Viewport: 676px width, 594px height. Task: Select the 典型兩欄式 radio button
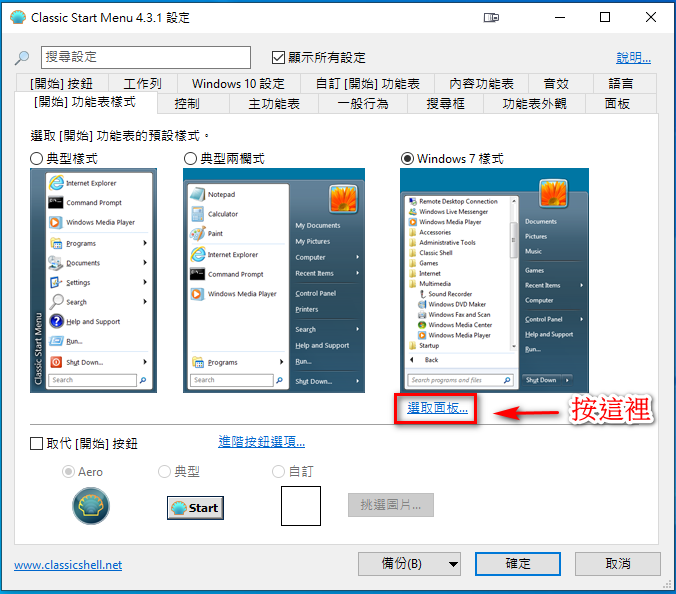pos(190,159)
